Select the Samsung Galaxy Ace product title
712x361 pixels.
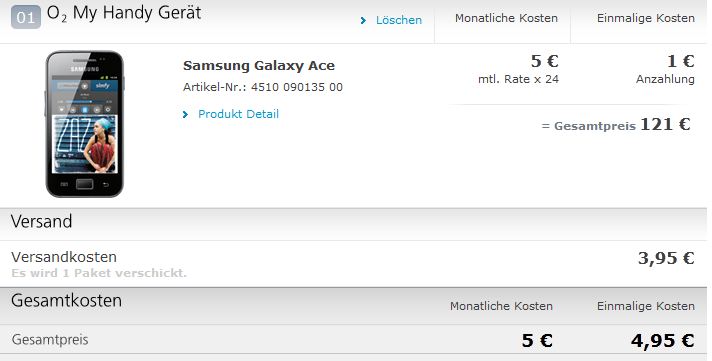tap(259, 65)
